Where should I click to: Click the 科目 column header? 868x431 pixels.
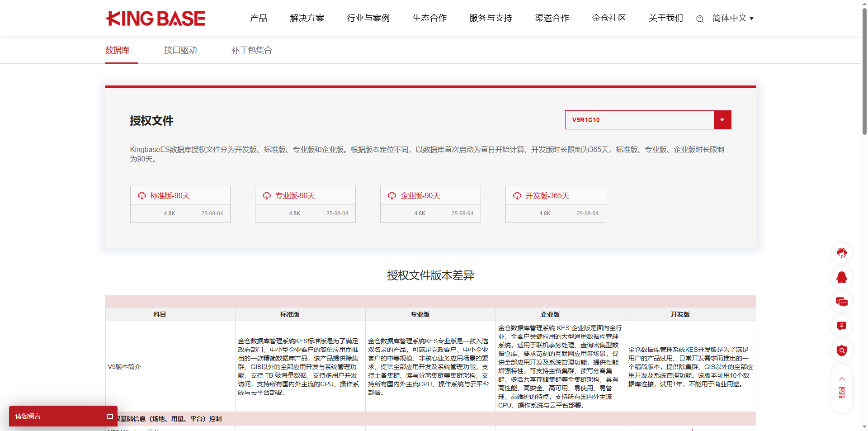[x=160, y=314]
